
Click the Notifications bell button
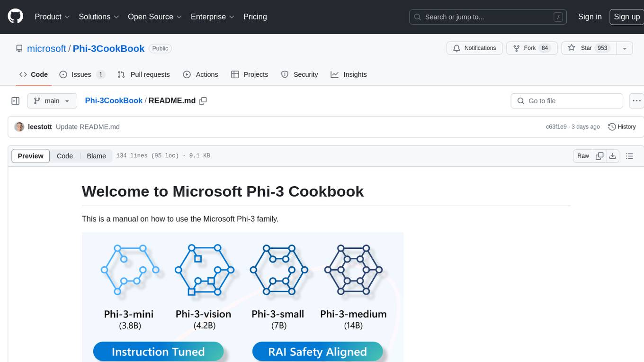point(474,48)
